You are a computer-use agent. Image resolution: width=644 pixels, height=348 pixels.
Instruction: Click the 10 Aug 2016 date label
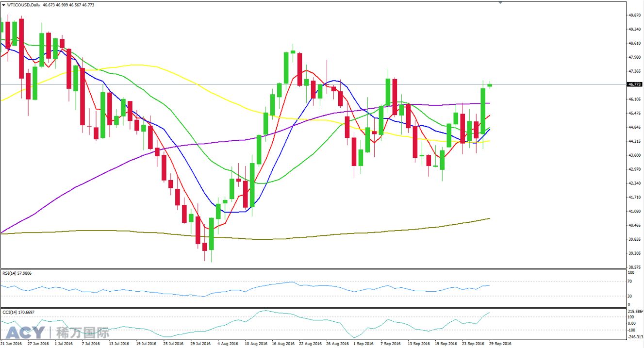point(256,344)
